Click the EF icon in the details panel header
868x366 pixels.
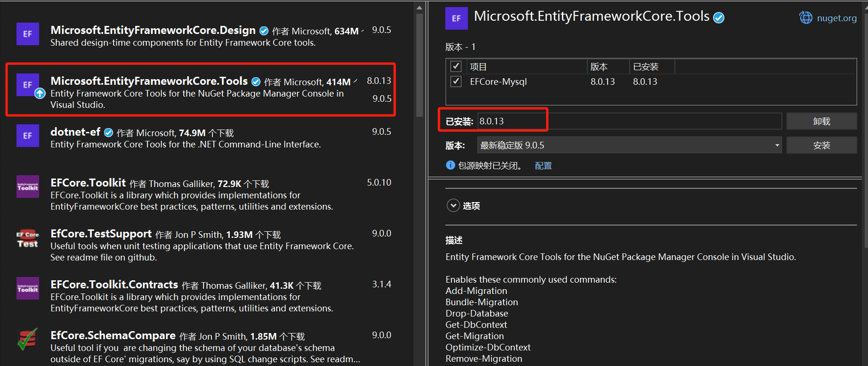456,18
